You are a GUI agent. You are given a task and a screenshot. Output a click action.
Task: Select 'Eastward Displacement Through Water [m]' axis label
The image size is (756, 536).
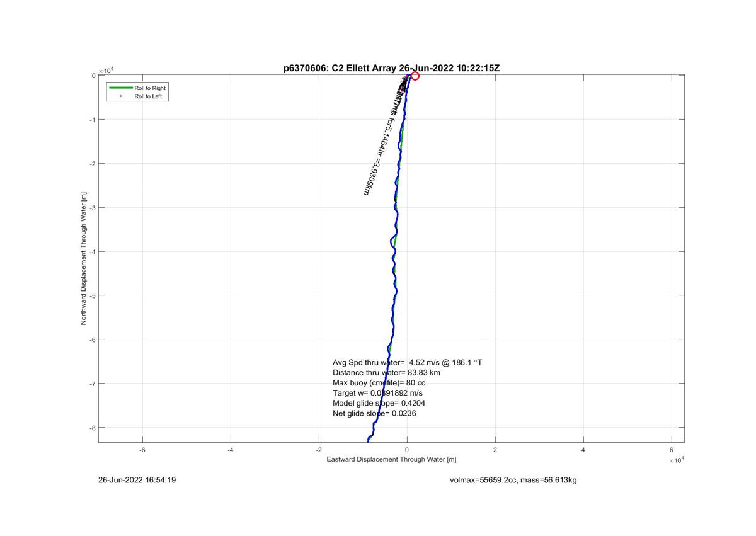pos(391,459)
